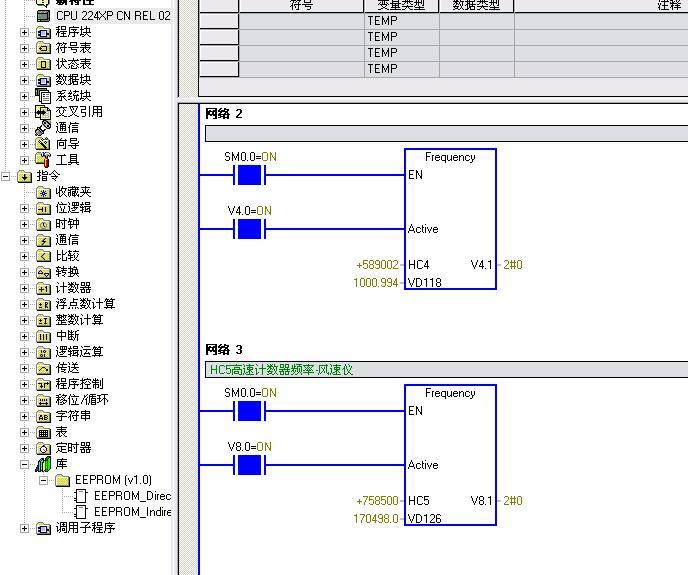Image resolution: width=688 pixels, height=575 pixels.
Task: Select the Frequency block title in network 2
Action: 450,157
